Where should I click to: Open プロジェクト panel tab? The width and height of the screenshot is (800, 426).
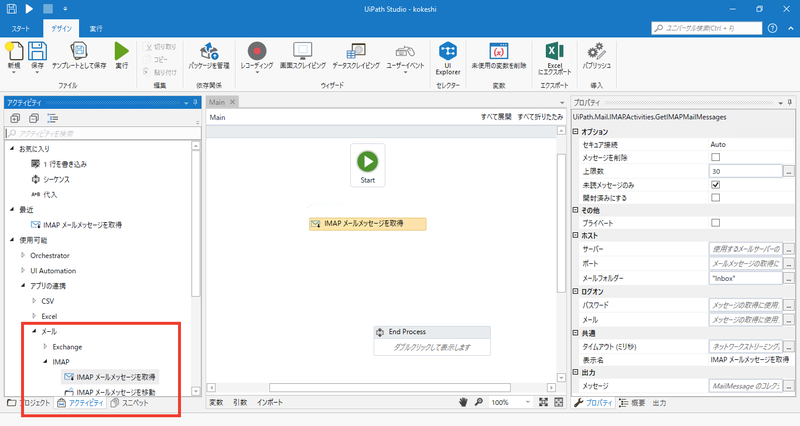(29, 403)
